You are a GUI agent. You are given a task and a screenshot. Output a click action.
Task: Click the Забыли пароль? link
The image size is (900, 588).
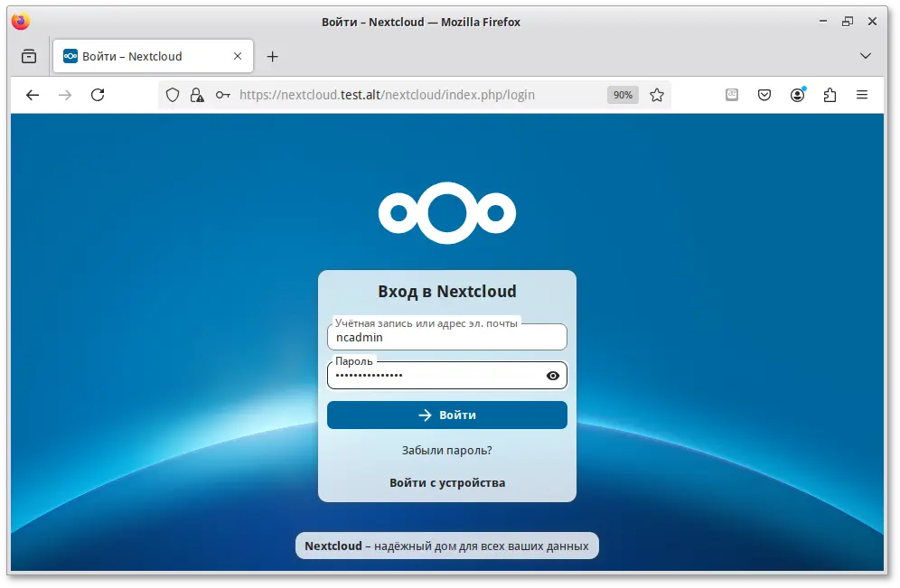[x=446, y=450]
